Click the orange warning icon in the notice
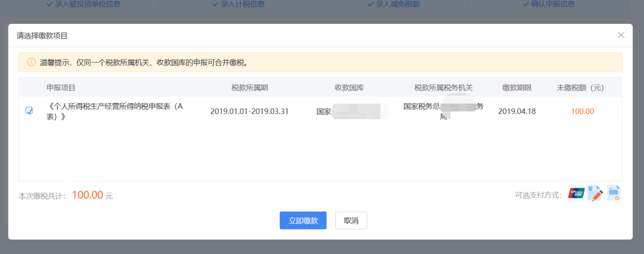The image size is (644, 254). point(31,62)
